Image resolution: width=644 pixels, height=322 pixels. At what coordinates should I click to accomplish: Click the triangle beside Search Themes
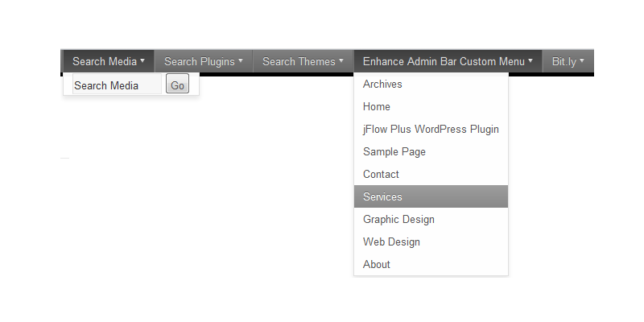[x=341, y=60]
